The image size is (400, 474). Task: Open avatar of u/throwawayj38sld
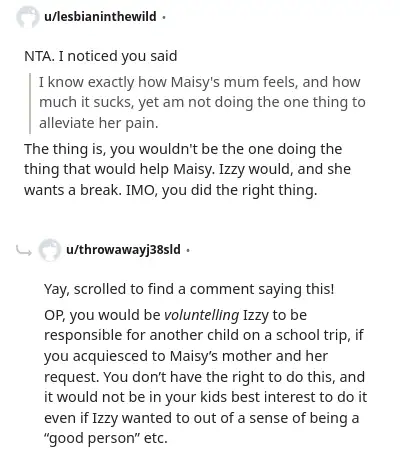click(50, 250)
